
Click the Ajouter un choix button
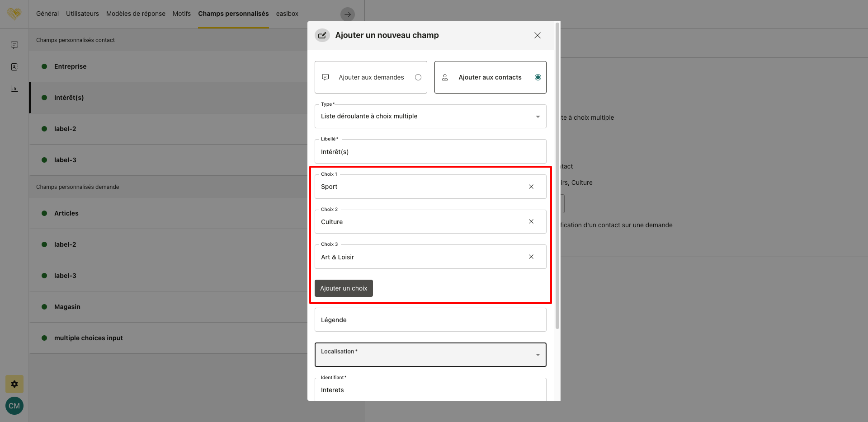[x=344, y=288]
